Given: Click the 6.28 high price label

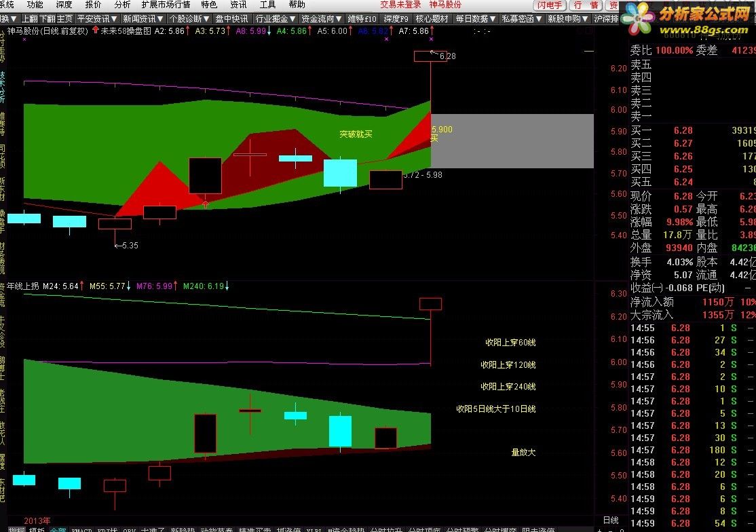Looking at the screenshot, I should pos(447,56).
